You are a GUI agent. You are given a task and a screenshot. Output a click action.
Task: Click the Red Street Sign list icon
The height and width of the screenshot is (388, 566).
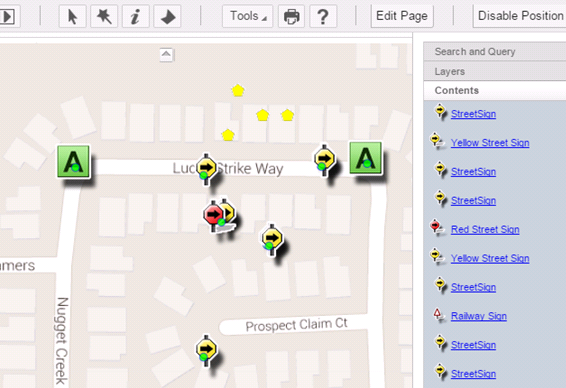coord(437,228)
